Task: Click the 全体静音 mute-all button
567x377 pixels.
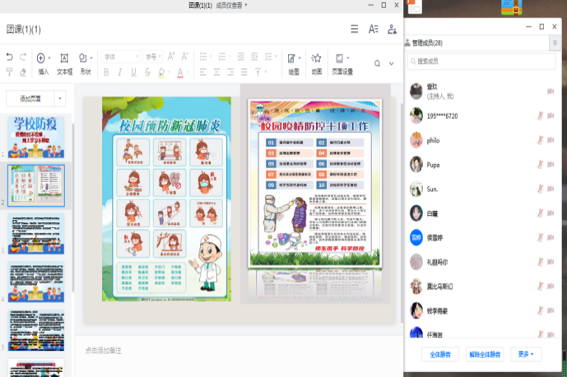Action: [x=440, y=354]
